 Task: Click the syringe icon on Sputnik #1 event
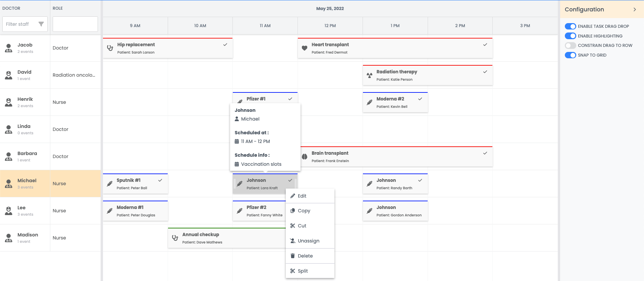(x=110, y=184)
